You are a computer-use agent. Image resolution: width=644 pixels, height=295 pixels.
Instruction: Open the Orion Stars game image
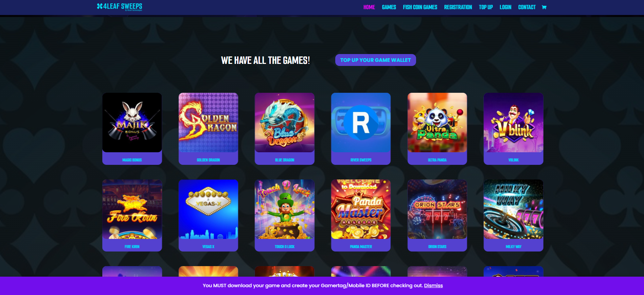click(x=437, y=209)
